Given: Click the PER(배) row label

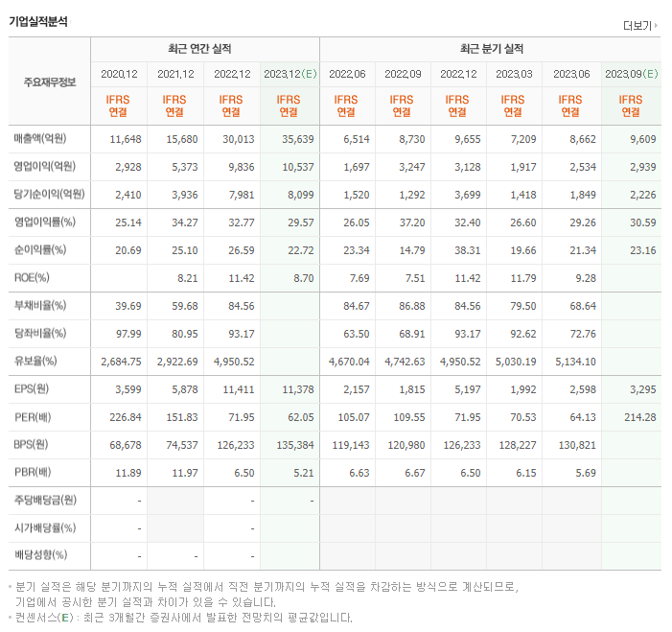Looking at the screenshot, I should (33, 417).
